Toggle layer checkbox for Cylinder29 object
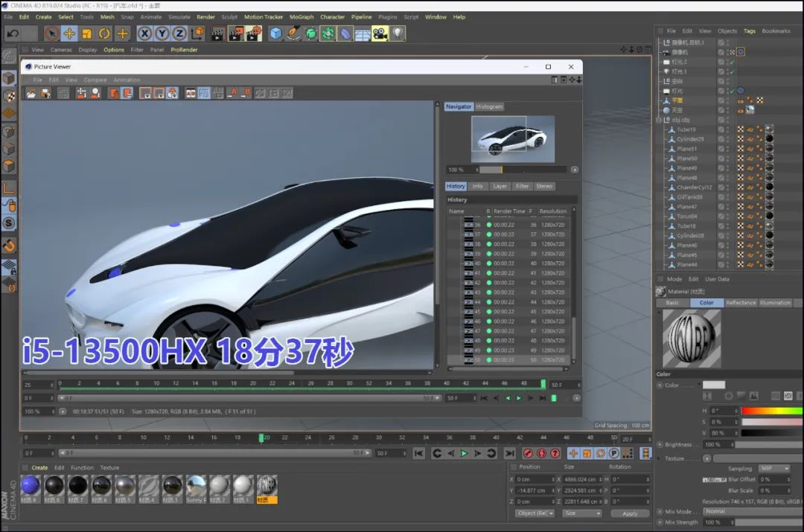 coord(721,139)
